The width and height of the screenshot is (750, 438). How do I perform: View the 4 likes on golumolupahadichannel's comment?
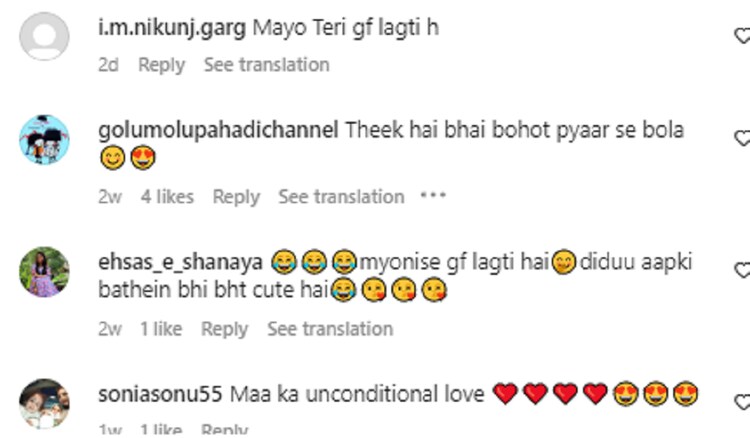pos(167,197)
